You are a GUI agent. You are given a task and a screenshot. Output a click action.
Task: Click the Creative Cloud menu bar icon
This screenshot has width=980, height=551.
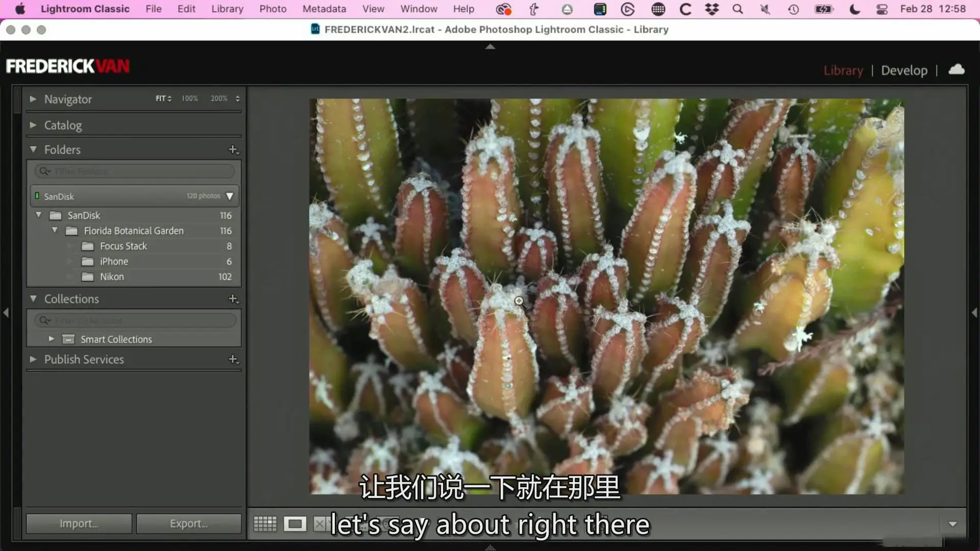click(x=503, y=9)
